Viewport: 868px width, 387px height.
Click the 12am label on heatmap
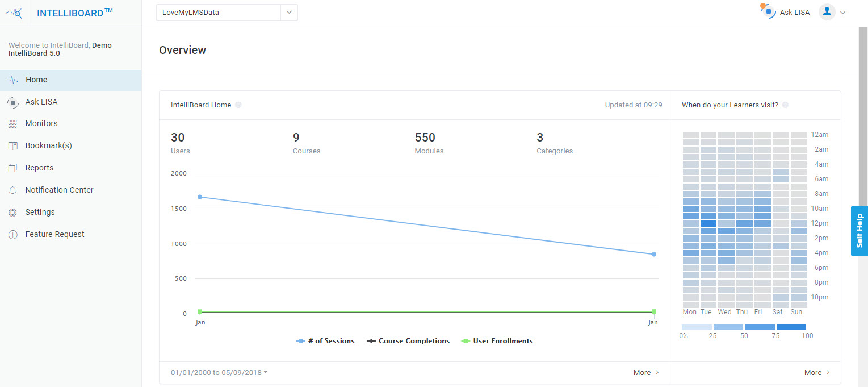[x=819, y=135]
